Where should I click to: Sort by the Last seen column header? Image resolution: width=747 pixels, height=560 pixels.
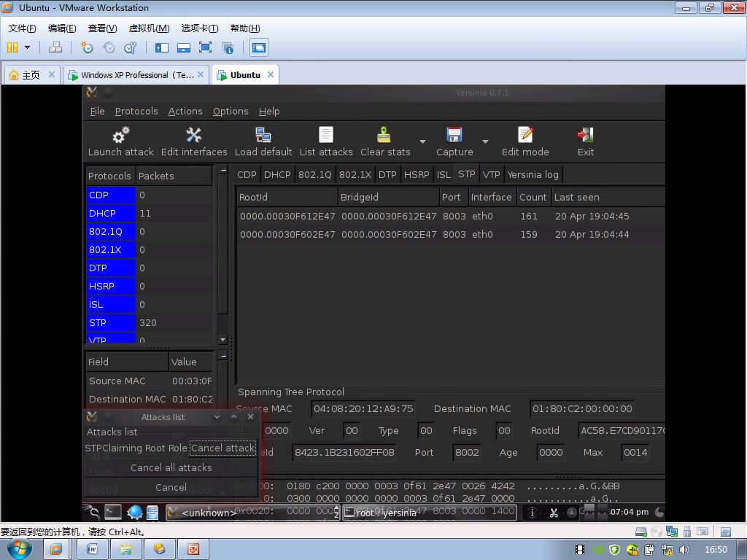point(608,197)
